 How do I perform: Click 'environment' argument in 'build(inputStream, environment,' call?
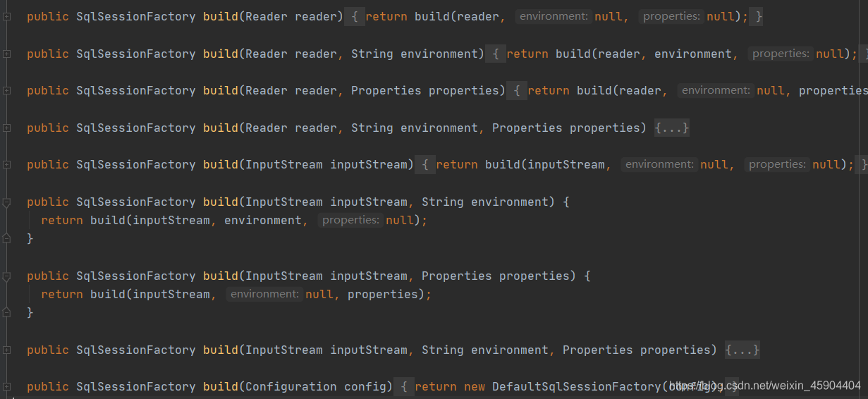click(x=263, y=221)
